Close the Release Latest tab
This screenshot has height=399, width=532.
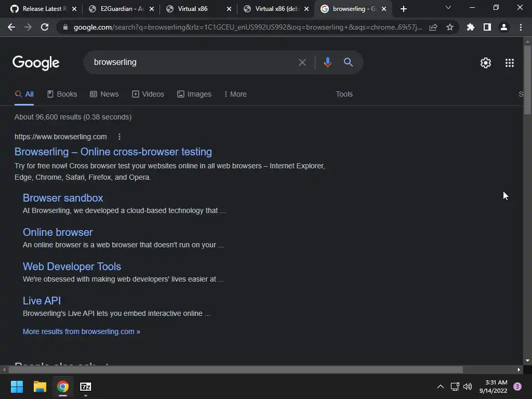[74, 9]
